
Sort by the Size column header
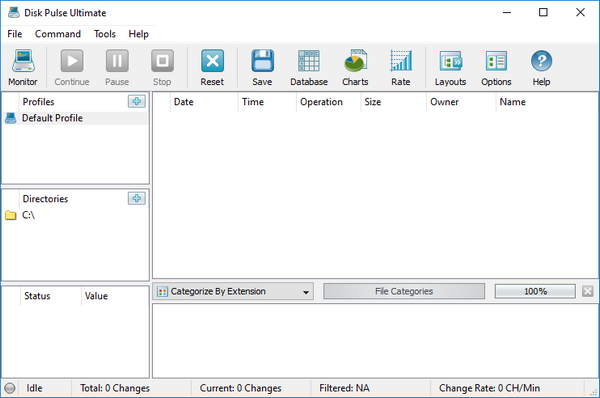(x=394, y=102)
